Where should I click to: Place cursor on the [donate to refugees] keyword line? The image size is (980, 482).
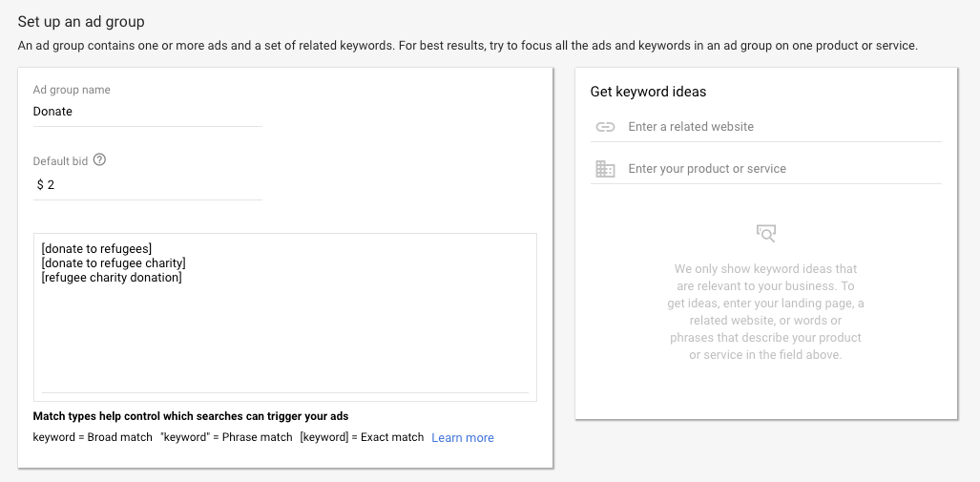click(96, 249)
